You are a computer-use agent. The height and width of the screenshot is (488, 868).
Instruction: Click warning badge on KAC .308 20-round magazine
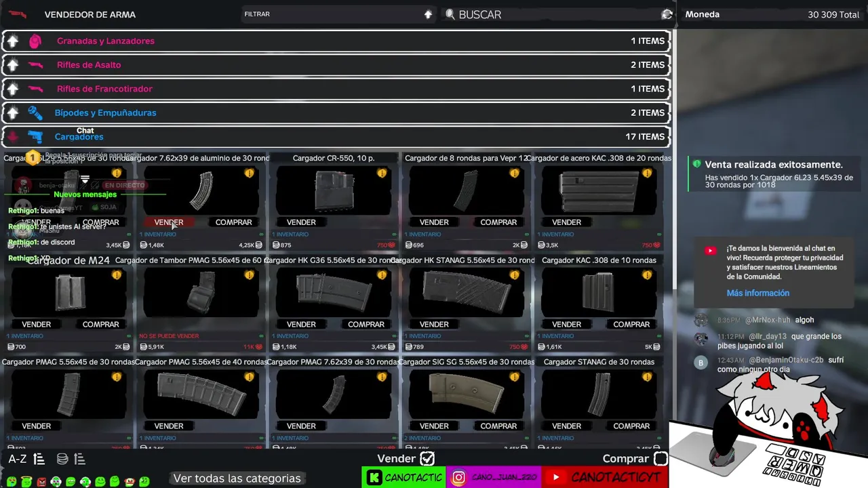647,174
